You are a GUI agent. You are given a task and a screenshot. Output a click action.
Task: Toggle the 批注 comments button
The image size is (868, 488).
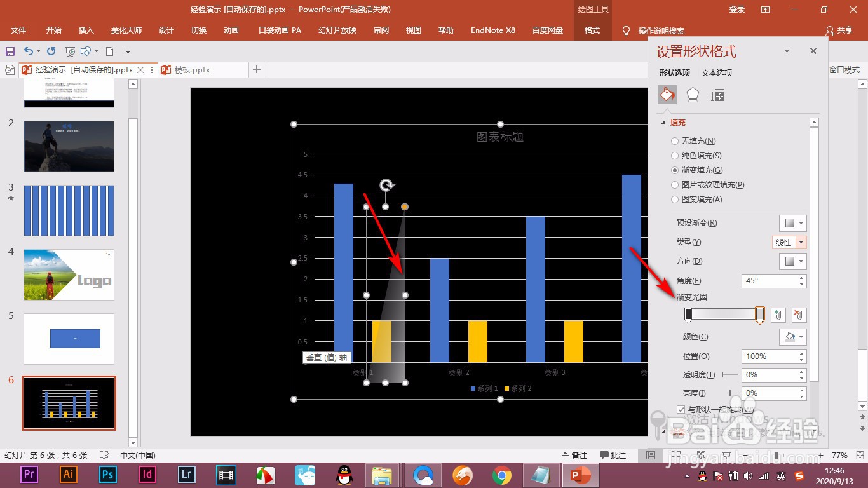613,456
